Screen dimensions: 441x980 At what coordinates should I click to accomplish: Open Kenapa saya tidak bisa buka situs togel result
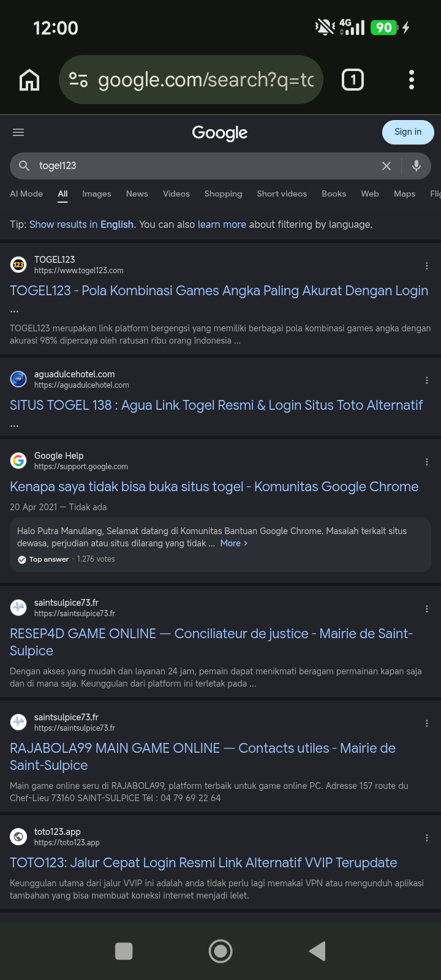214,487
